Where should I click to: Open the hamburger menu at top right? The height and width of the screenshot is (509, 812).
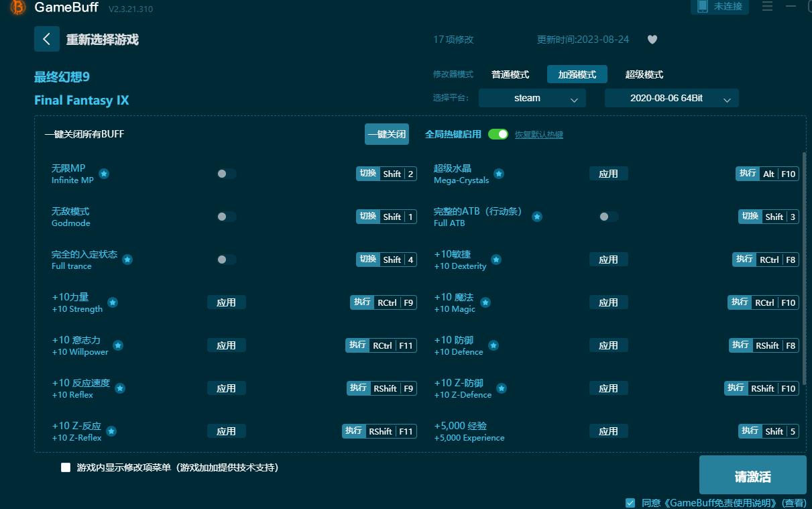click(766, 7)
